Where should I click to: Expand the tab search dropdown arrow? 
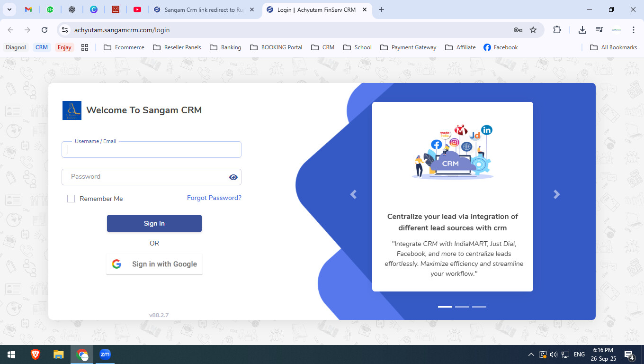click(9, 9)
